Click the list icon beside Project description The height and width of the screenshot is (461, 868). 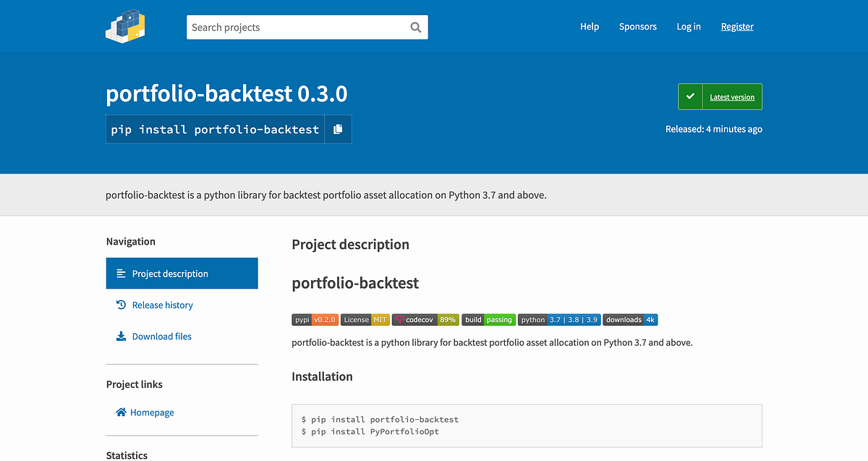(x=121, y=273)
